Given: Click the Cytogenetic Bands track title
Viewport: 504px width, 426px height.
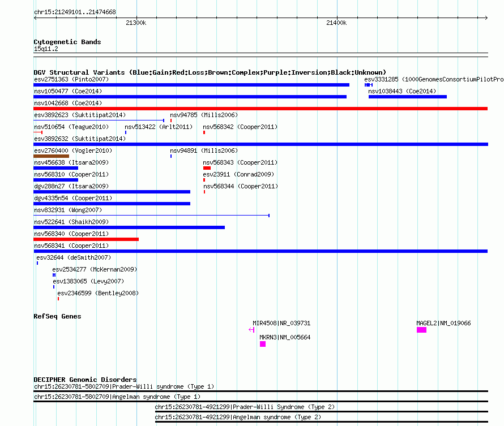Looking at the screenshot, I should coord(67,42).
